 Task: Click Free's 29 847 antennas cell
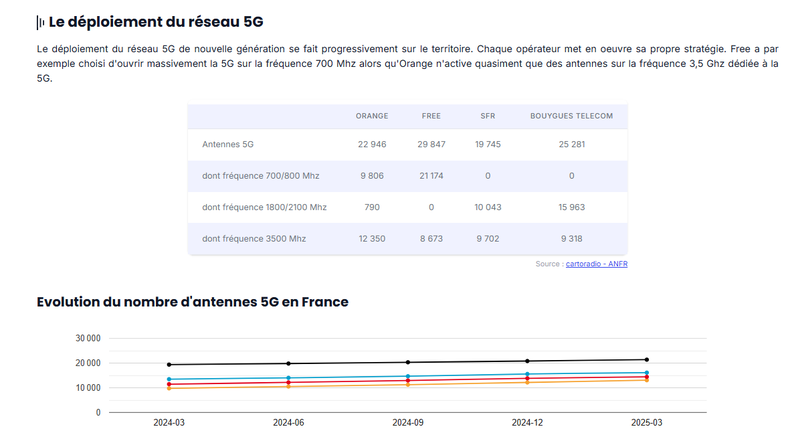(431, 144)
